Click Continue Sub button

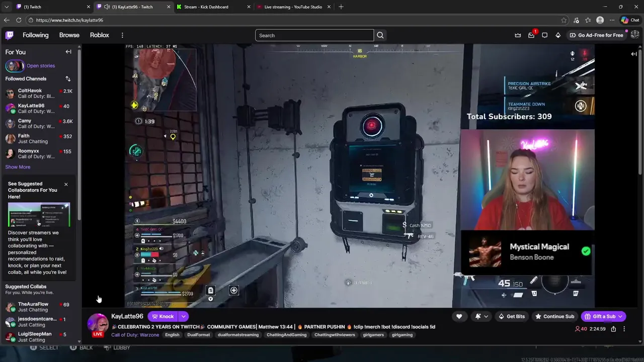pyautogui.click(x=554, y=316)
